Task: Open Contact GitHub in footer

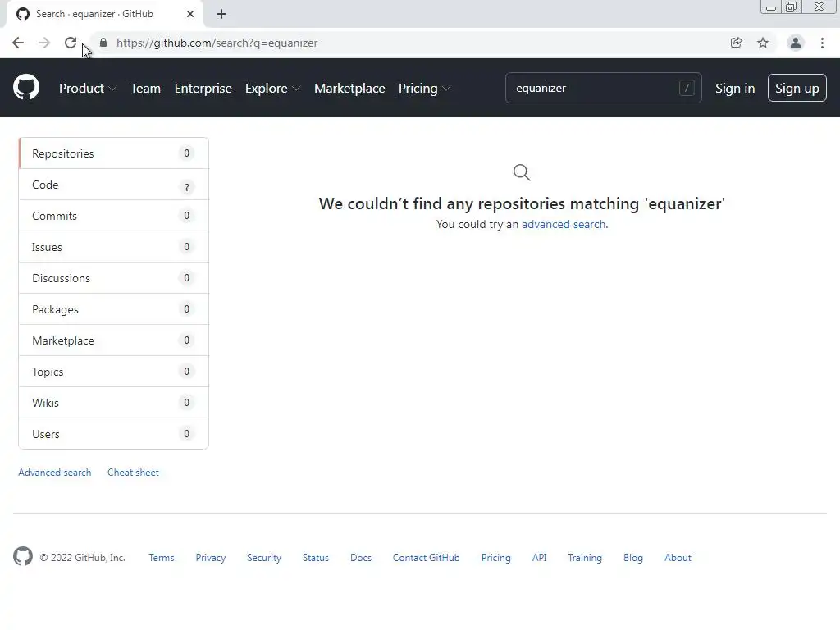Action: (426, 558)
